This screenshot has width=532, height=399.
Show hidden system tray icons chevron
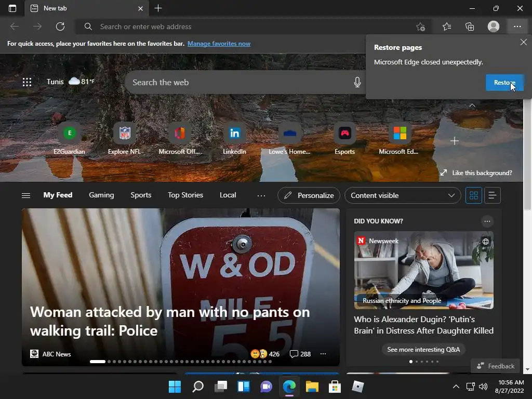[x=456, y=387]
